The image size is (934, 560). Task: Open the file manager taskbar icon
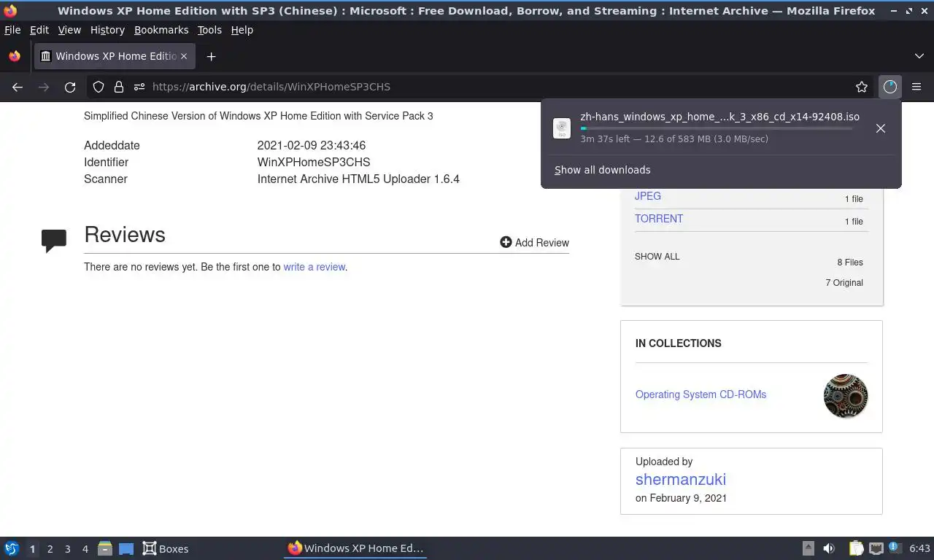[104, 548]
